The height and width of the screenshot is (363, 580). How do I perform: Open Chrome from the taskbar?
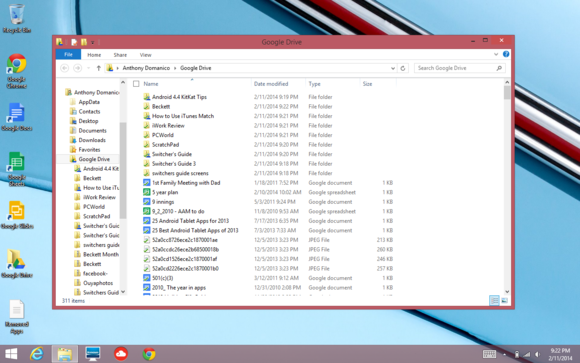(x=149, y=354)
